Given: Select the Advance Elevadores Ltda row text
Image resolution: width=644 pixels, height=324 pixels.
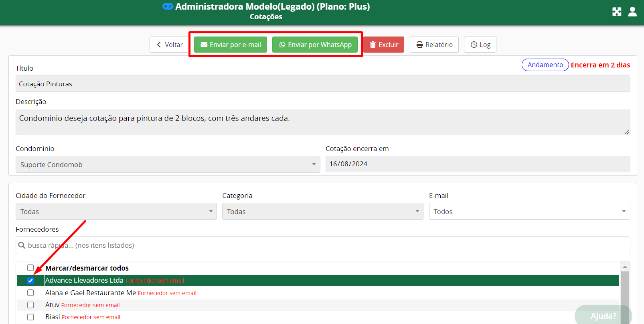Looking at the screenshot, I should coord(84,280).
